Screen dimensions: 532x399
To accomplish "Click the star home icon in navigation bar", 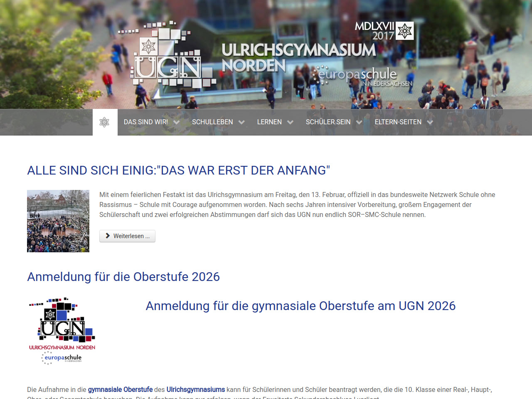I will (104, 122).
